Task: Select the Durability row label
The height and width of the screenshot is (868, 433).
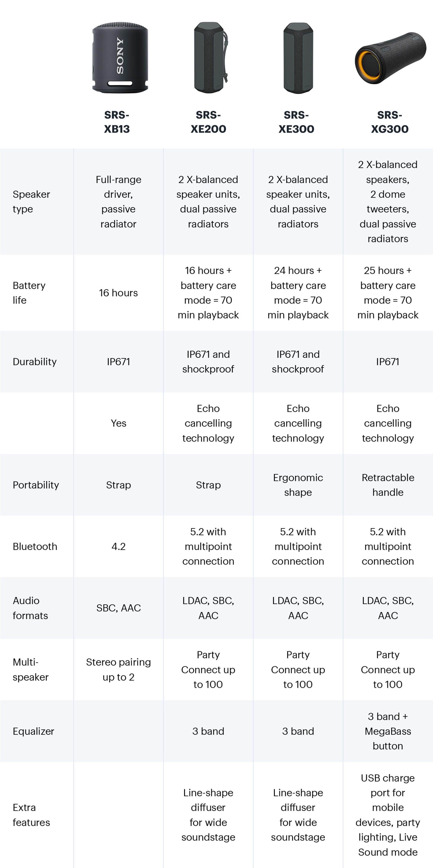Action: click(35, 362)
